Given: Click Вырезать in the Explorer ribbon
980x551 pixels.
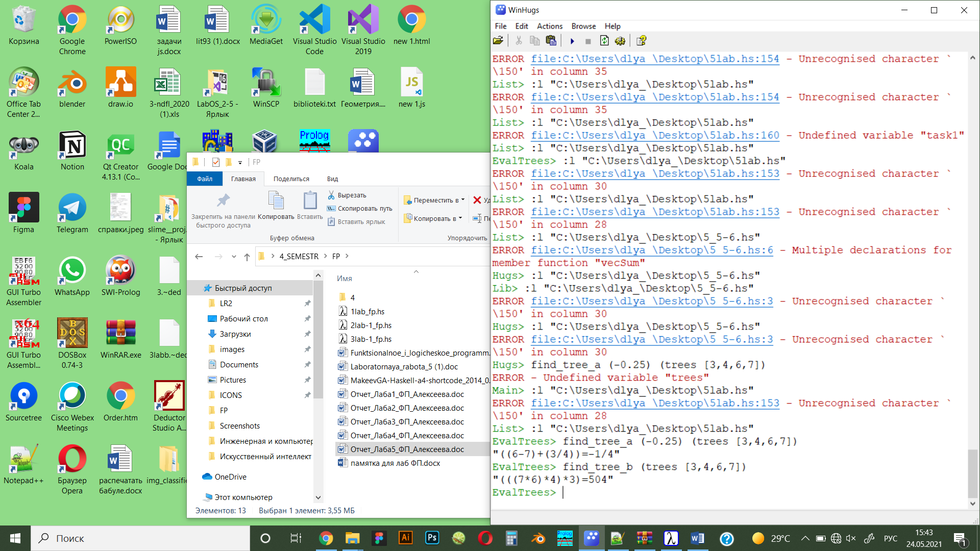Looking at the screenshot, I should [347, 195].
